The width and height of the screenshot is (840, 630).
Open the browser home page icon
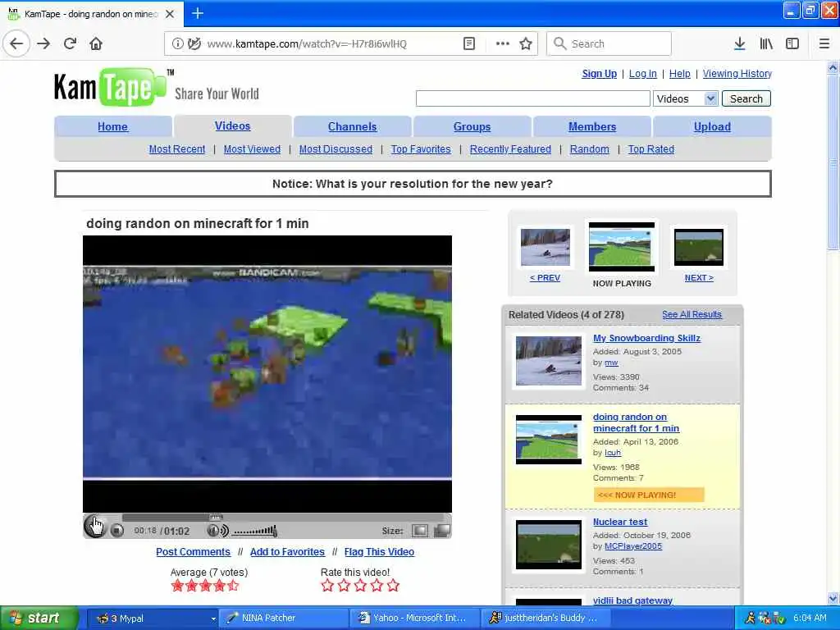(x=96, y=43)
